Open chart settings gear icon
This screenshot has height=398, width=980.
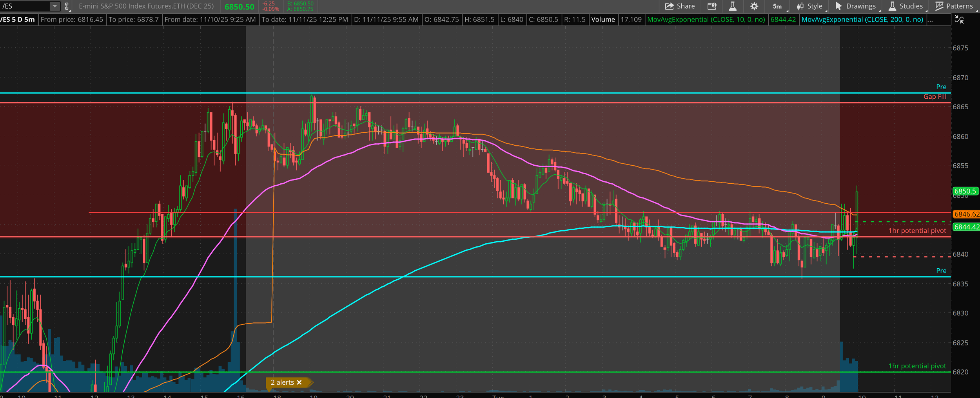[754, 6]
